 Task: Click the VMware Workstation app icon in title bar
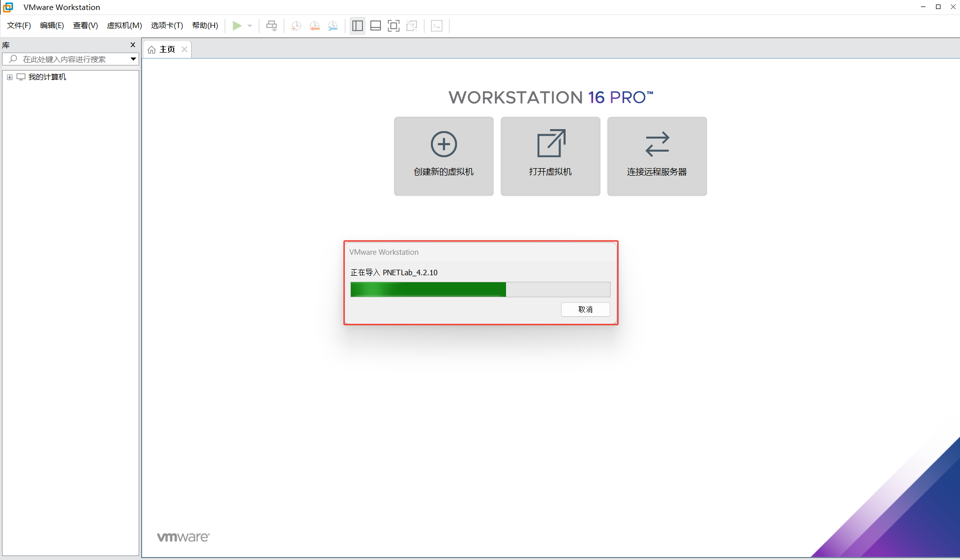8,7
